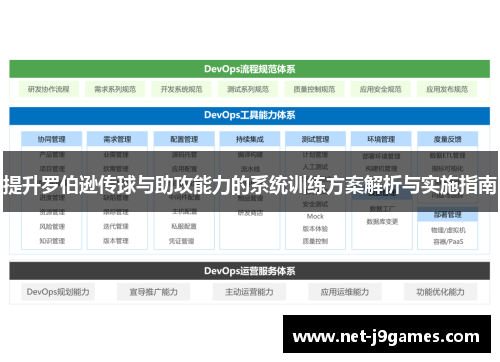Click the 需求管理 column header
The height and width of the screenshot is (362, 500).
[117, 139]
